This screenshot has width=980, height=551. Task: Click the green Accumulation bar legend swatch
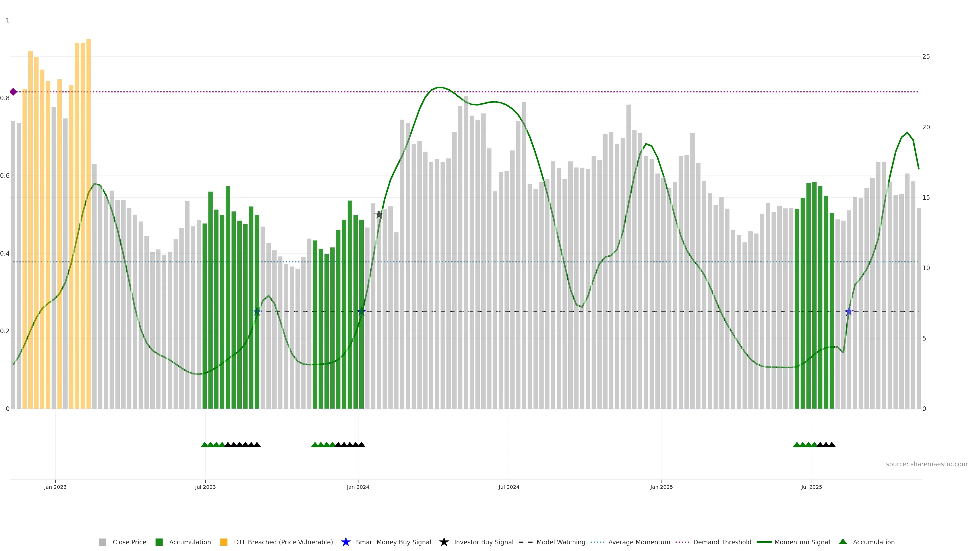(159, 542)
